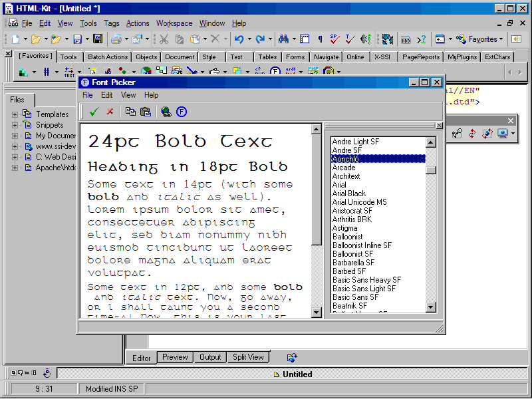Click the status bar icon left of Untitled field
Viewport: 532px width, 399px height.
click(x=47, y=373)
